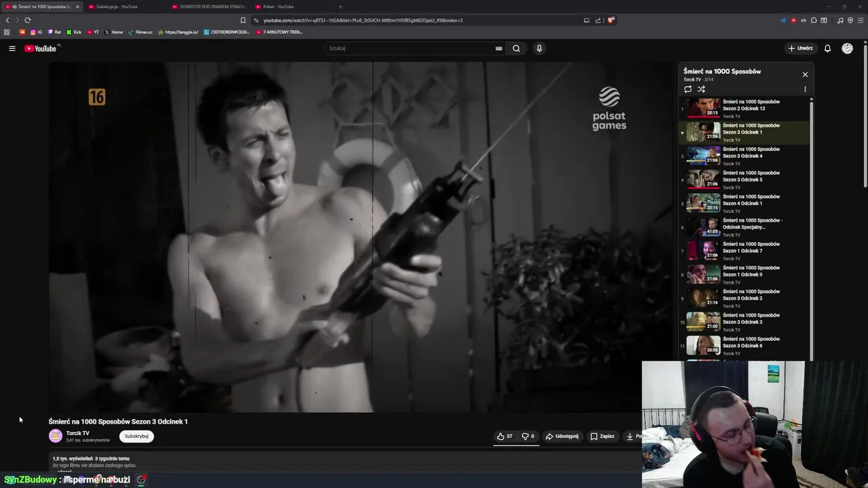Click Zapisz save button
868x488 pixels.
click(602, 436)
